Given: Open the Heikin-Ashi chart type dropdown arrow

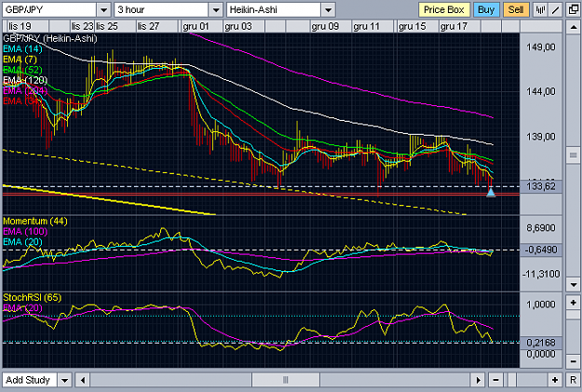Looking at the screenshot, I should [329, 10].
